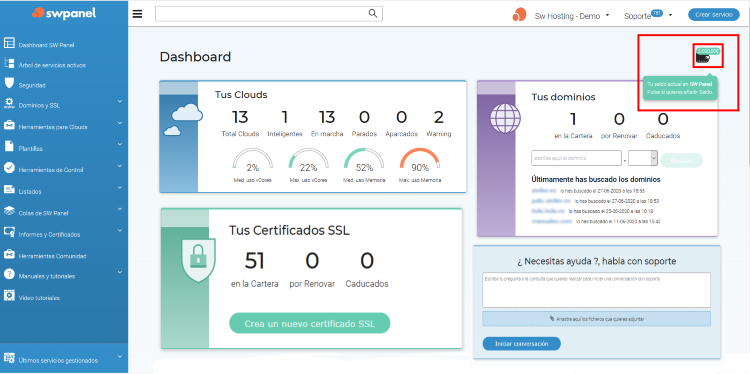Image resolution: width=750 pixels, height=374 pixels.
Task: Click the Crear servicio button
Action: [714, 15]
